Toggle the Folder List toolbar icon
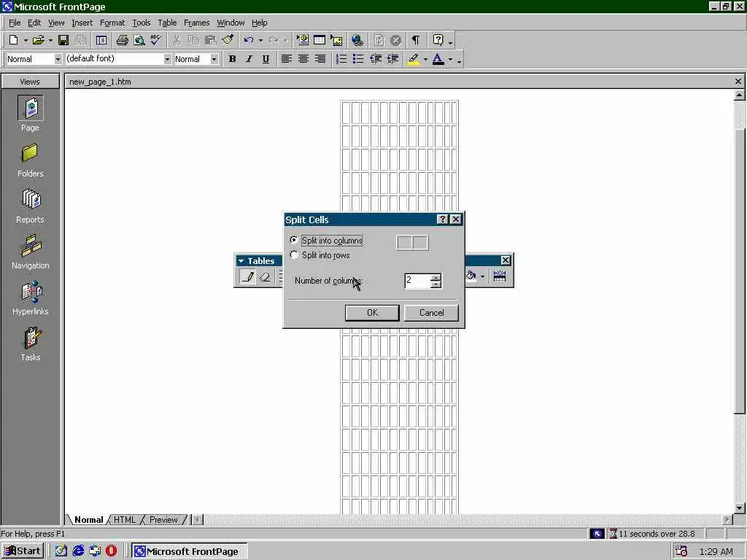The height and width of the screenshot is (560, 747). tap(101, 41)
